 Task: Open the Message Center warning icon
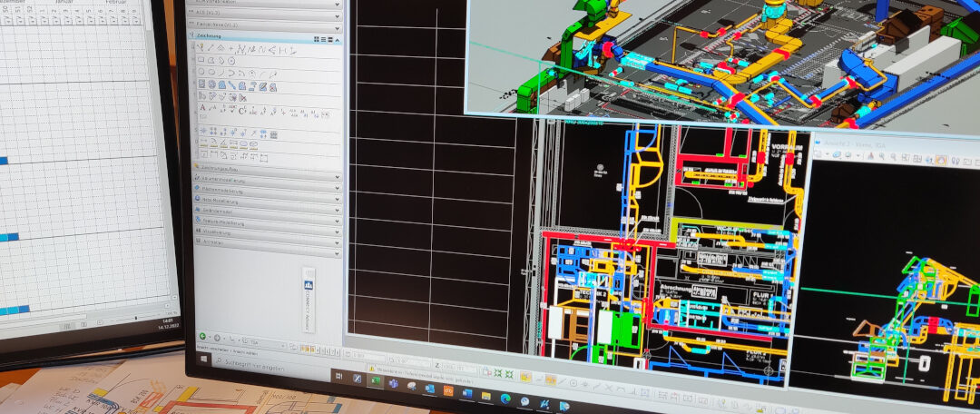[372, 369]
